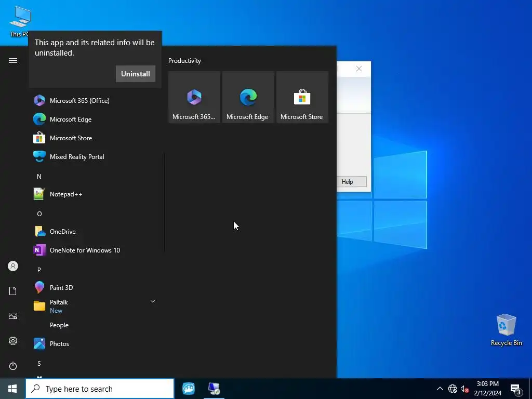Image resolution: width=532 pixels, height=399 pixels.
Task: Show hidden system tray icons
Action: pos(440,389)
